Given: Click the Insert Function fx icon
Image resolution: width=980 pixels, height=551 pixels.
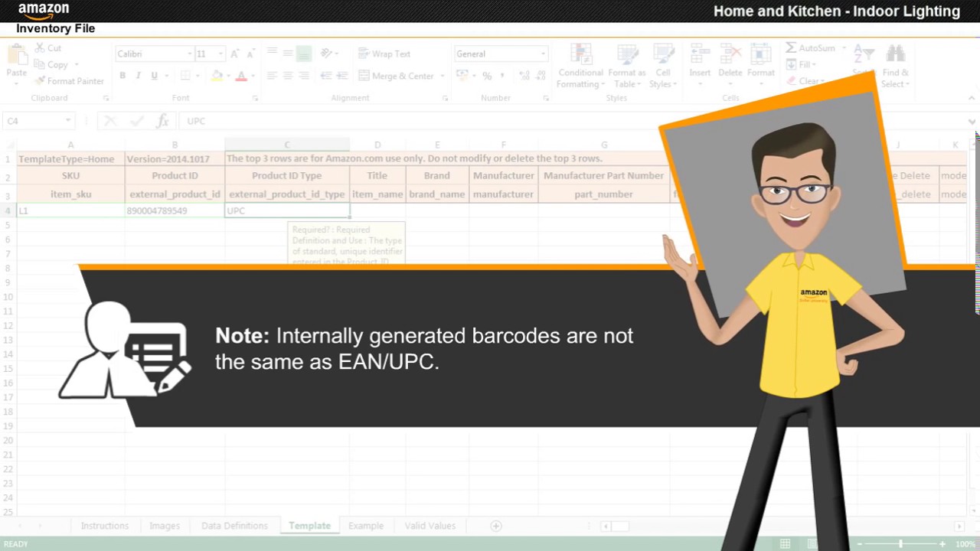Looking at the screenshot, I should click(162, 121).
